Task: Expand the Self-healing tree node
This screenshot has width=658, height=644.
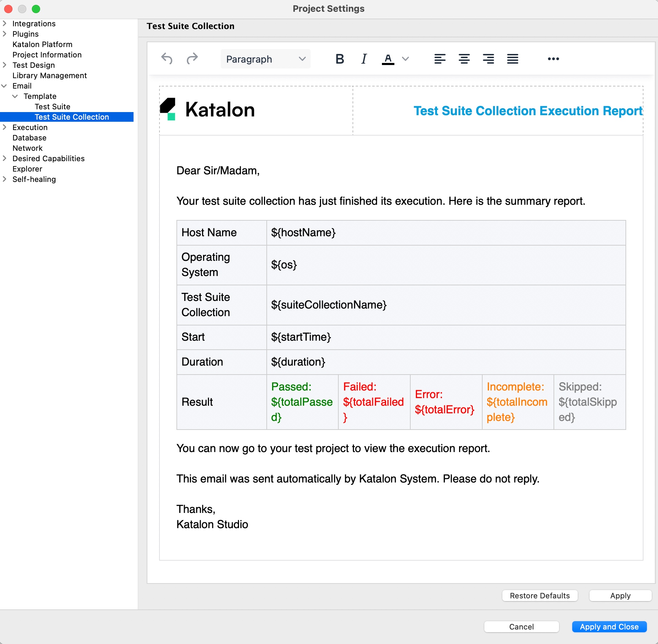Action: 4,179
